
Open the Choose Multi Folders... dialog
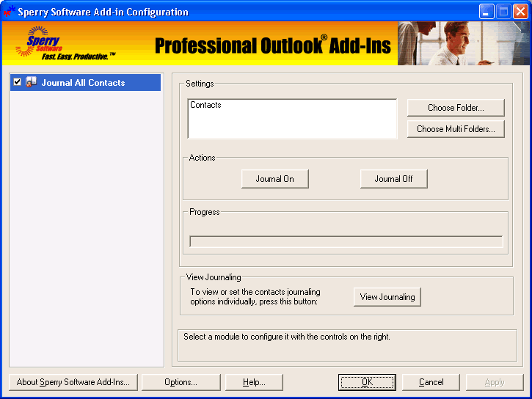click(456, 129)
